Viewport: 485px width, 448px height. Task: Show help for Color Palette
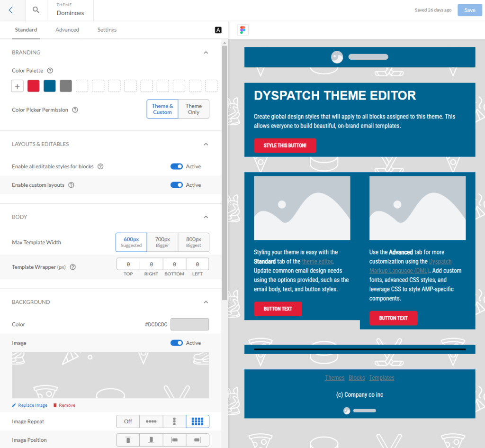50,71
